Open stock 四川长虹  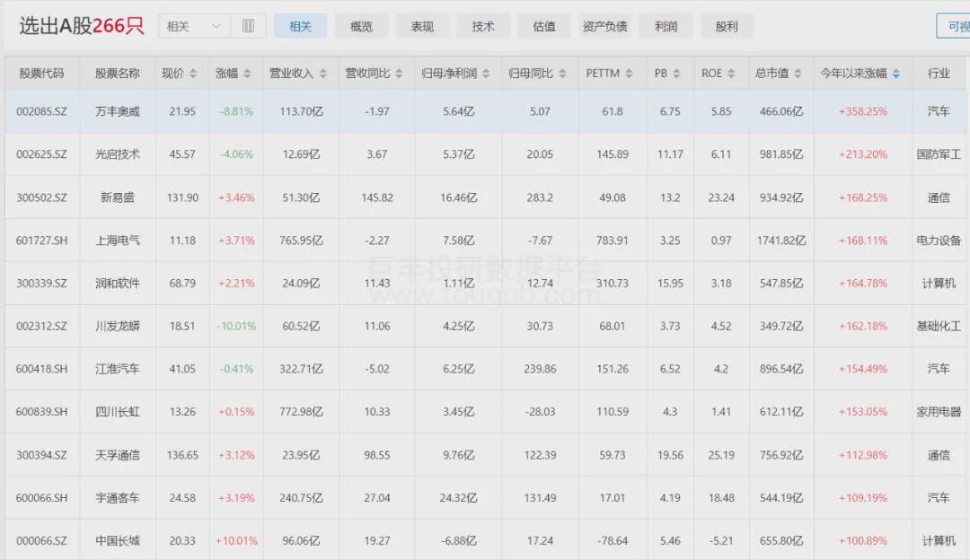coord(118,412)
